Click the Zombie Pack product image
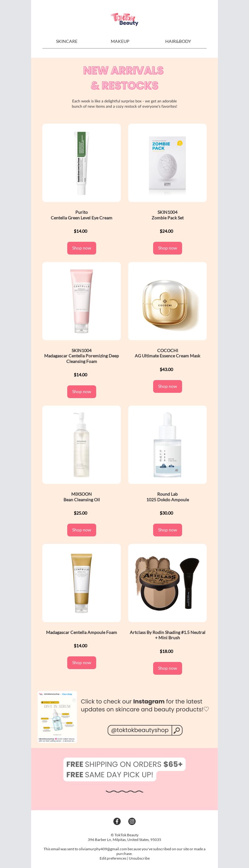Image resolution: width=249 pixels, height=868 pixels. [x=167, y=163]
